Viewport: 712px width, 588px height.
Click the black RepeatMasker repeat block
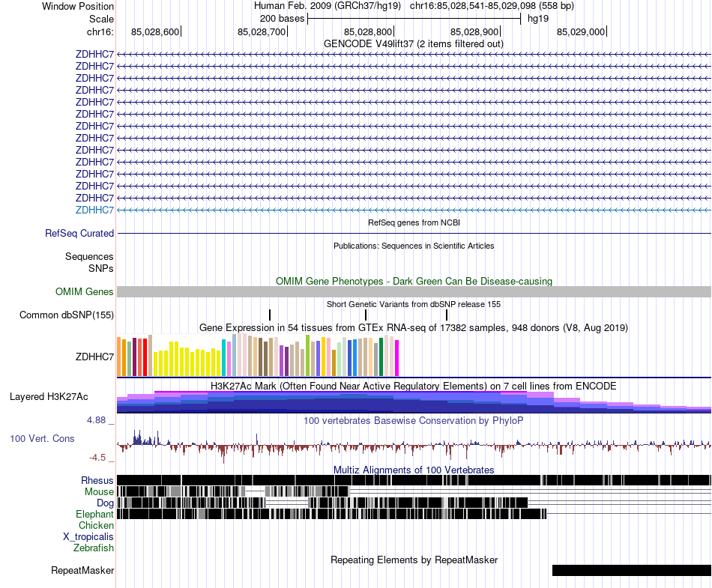click(x=632, y=570)
